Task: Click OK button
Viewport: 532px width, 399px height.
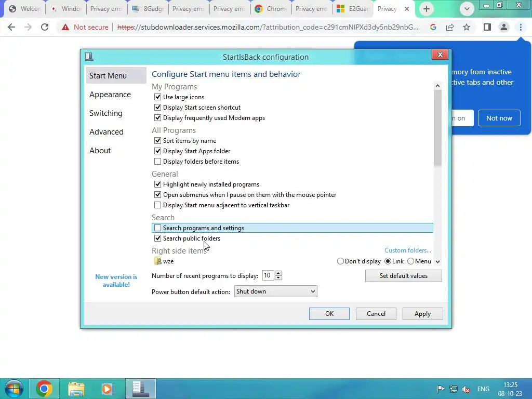Action: point(329,314)
